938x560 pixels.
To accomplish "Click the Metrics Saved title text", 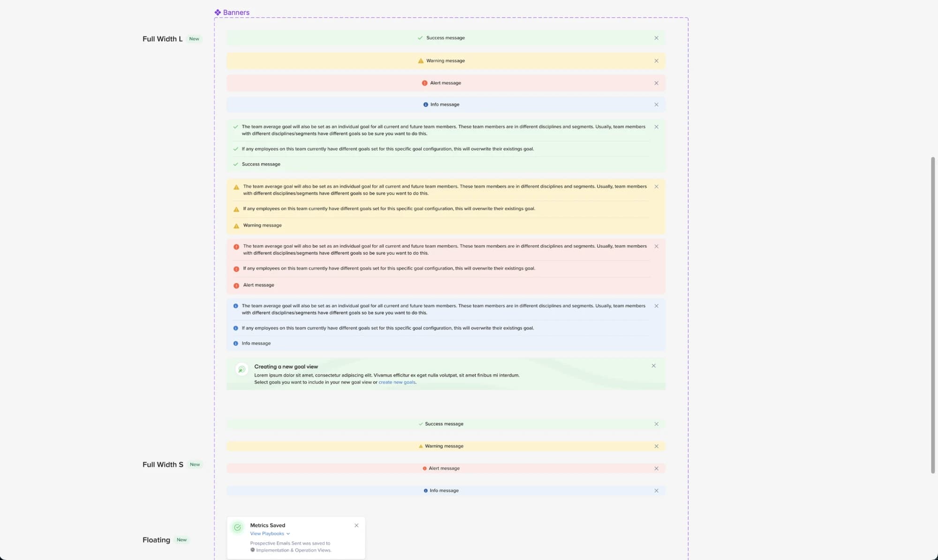I will click(x=267, y=525).
